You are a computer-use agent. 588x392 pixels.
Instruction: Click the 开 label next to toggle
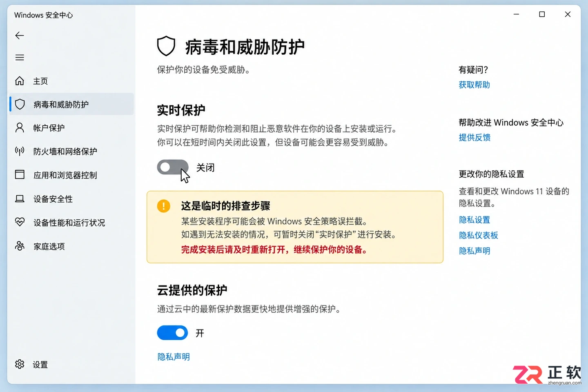[200, 333]
